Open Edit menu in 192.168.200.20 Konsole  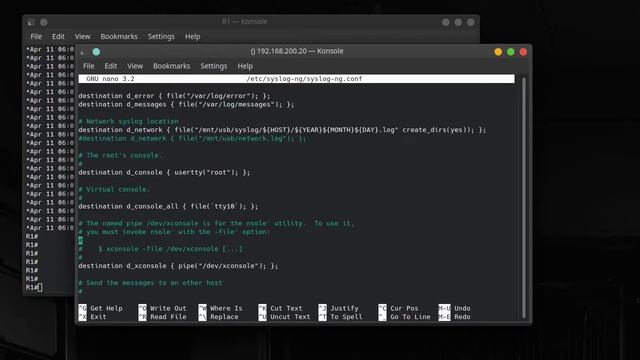point(111,66)
